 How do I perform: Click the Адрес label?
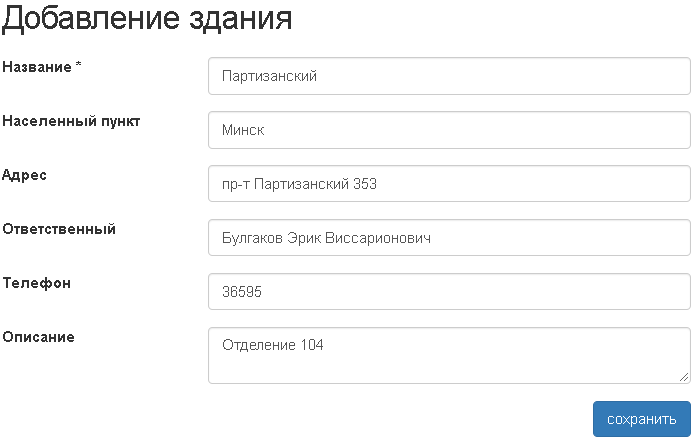click(x=25, y=175)
